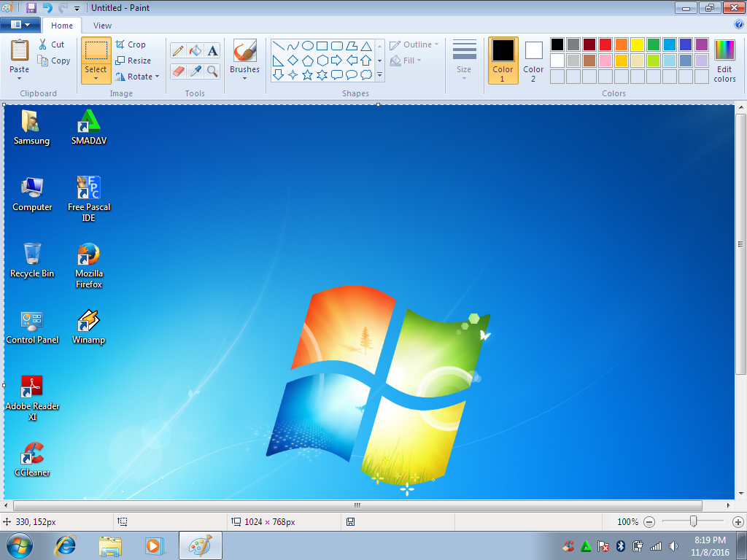
Task: Open the Paste dropdown arrow
Action: pyautogui.click(x=20, y=78)
